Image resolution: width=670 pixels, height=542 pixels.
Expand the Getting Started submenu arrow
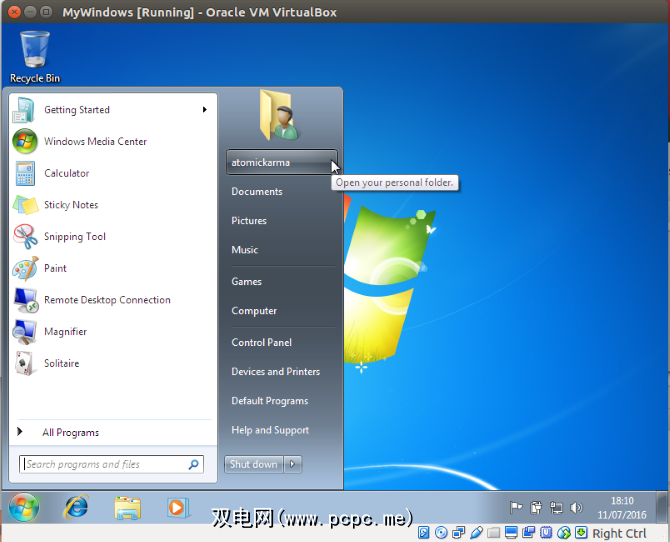click(x=205, y=110)
